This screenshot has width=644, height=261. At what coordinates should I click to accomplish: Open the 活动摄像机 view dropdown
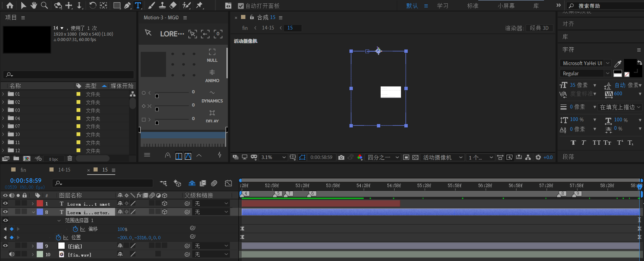coord(442,157)
